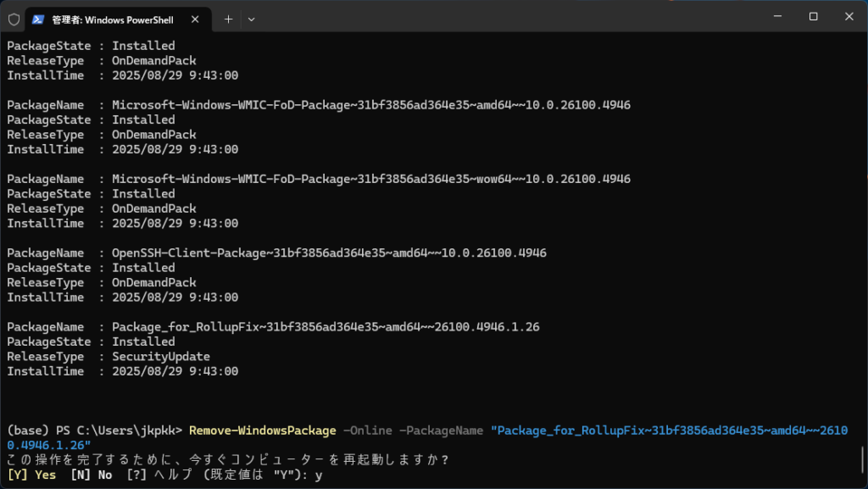Click the shield icon in the title bar

[x=14, y=19]
